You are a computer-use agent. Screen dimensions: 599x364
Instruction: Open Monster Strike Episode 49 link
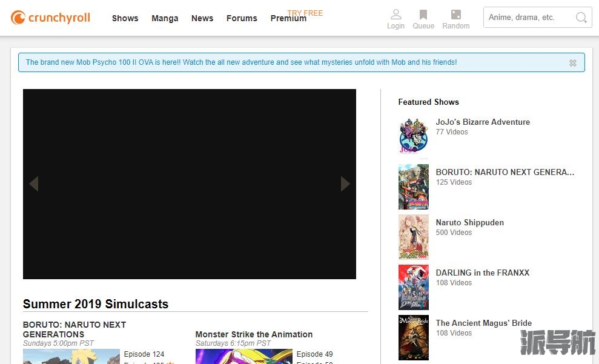click(314, 354)
